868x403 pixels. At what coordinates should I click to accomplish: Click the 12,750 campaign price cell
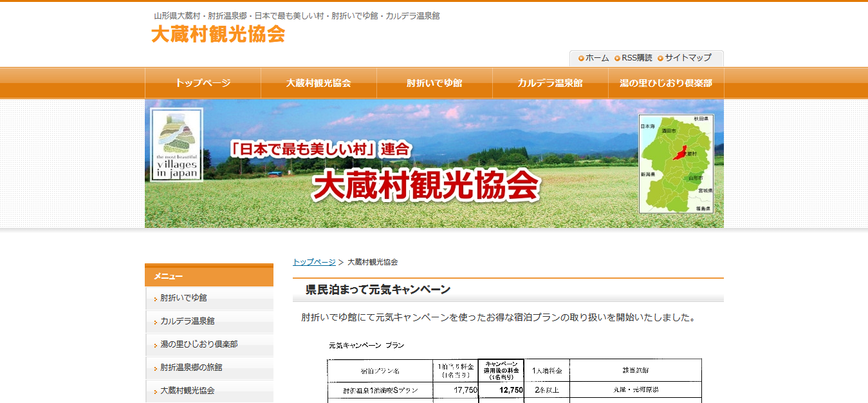501,390
